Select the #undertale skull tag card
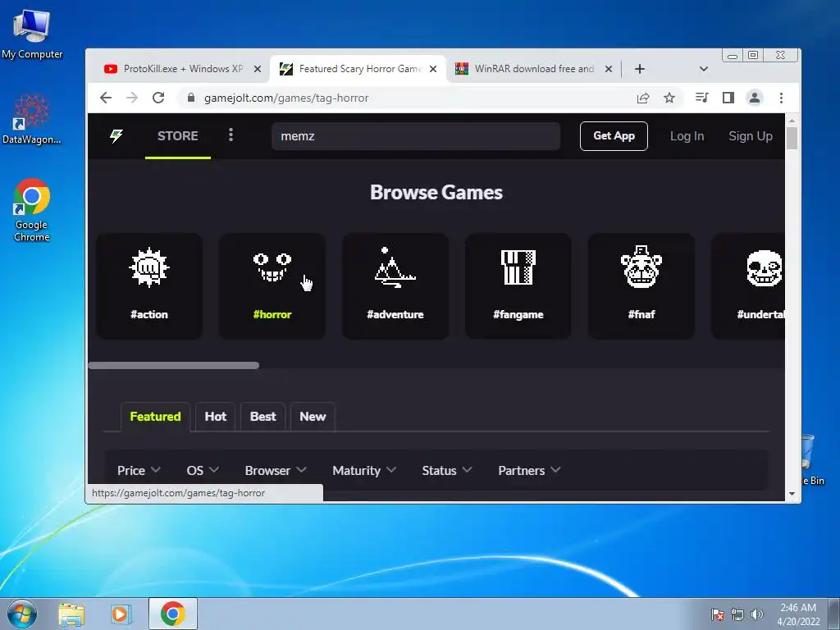The height and width of the screenshot is (630, 840). [748, 285]
